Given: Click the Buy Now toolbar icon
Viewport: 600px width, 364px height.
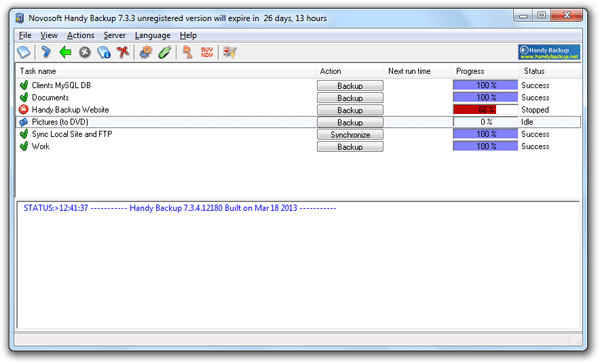Looking at the screenshot, I should point(207,52).
